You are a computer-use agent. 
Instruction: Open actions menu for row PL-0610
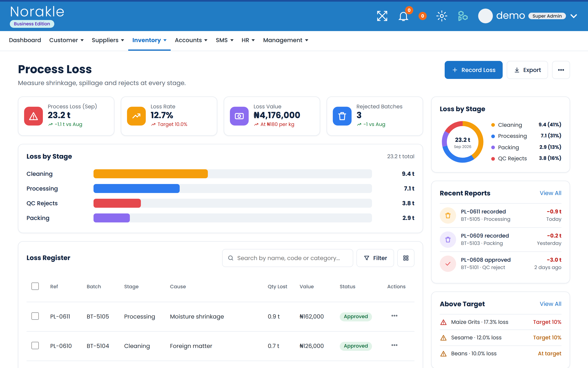click(394, 345)
